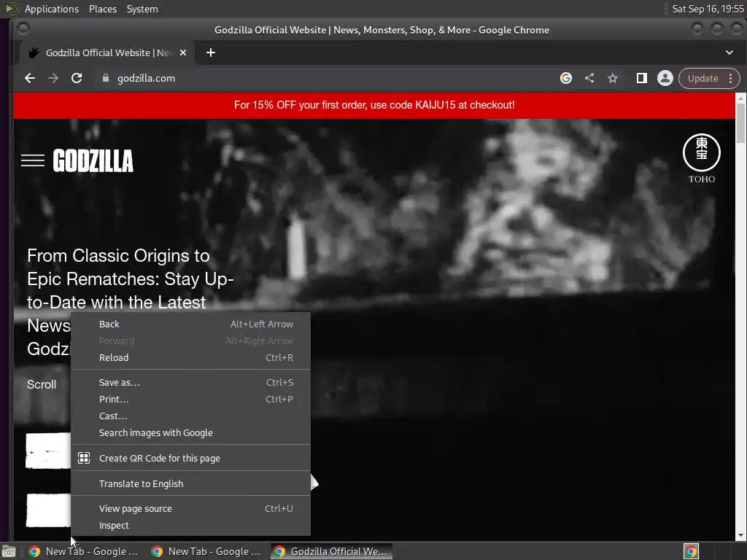
Task: Share this page using the share icon
Action: [589, 78]
